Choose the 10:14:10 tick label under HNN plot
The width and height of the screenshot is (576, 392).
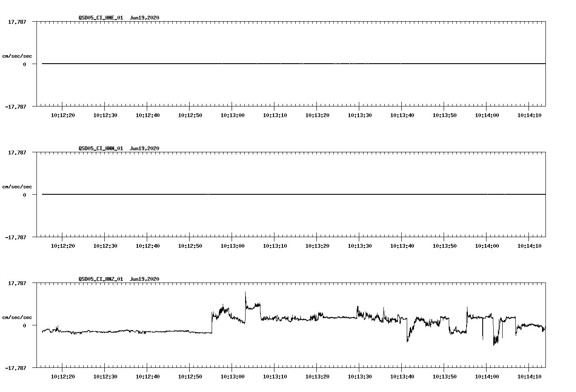click(529, 246)
